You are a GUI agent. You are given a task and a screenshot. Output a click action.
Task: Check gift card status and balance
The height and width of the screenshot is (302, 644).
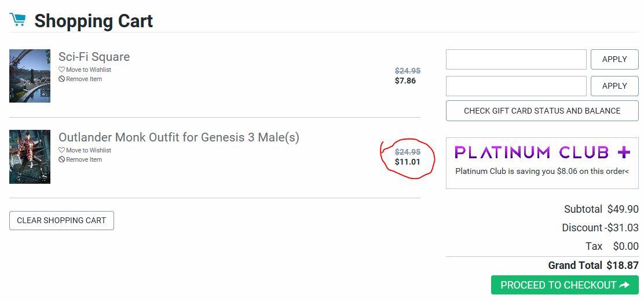tap(542, 111)
